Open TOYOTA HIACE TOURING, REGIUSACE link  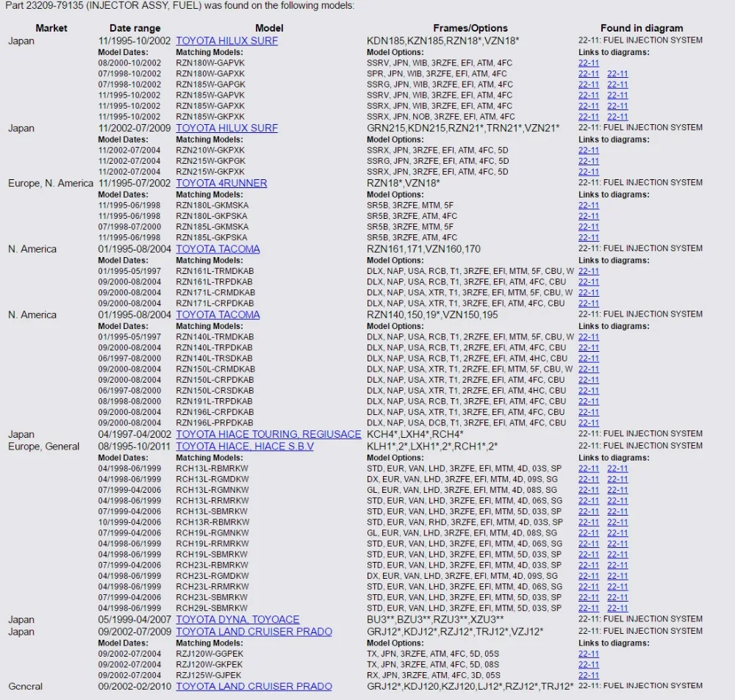[268, 434]
